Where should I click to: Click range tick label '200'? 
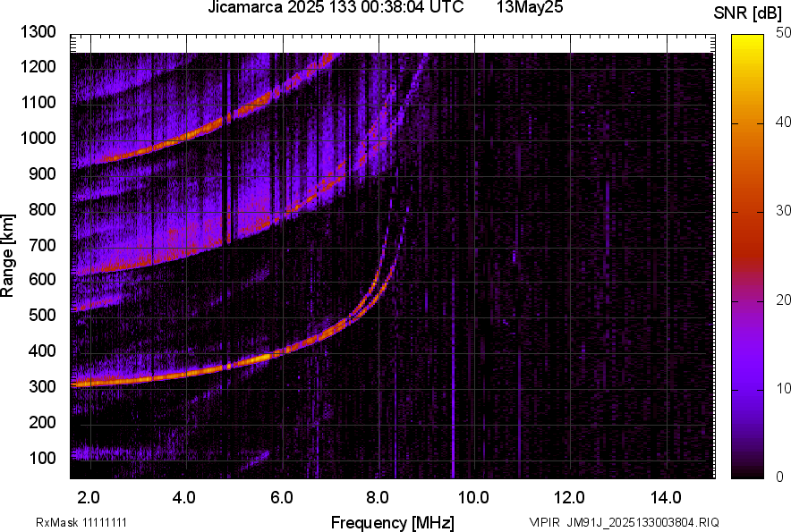(x=42, y=422)
